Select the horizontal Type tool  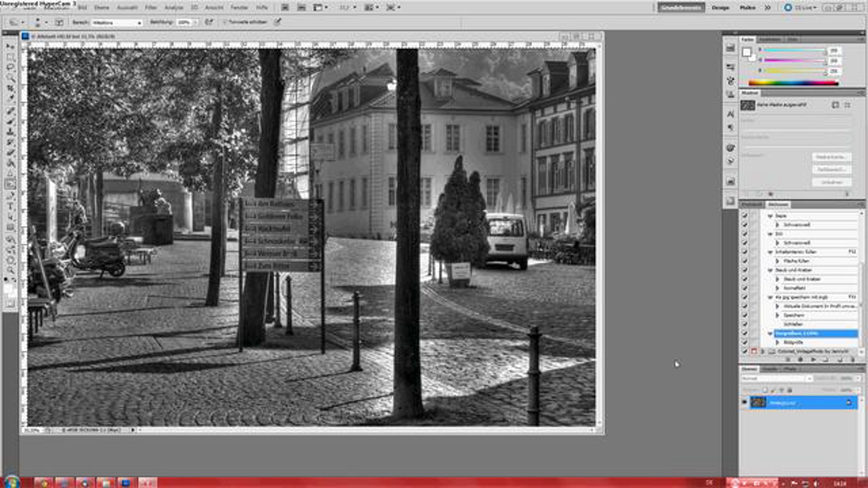pos(10,207)
